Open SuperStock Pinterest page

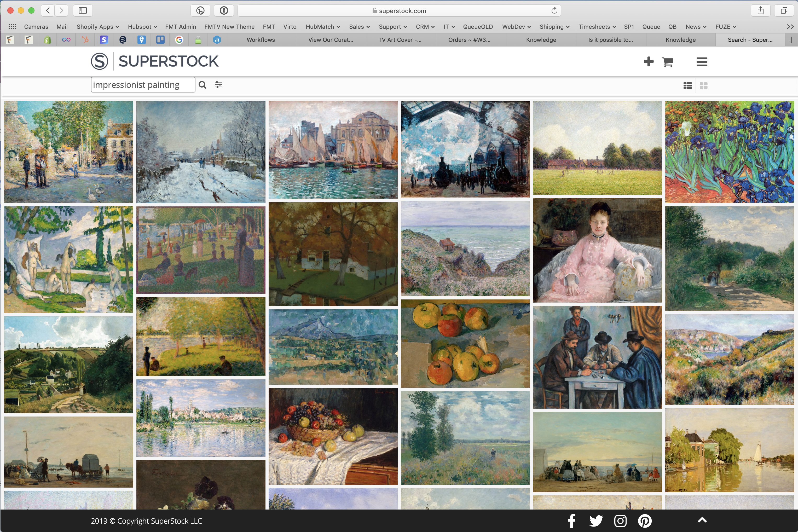click(645, 521)
